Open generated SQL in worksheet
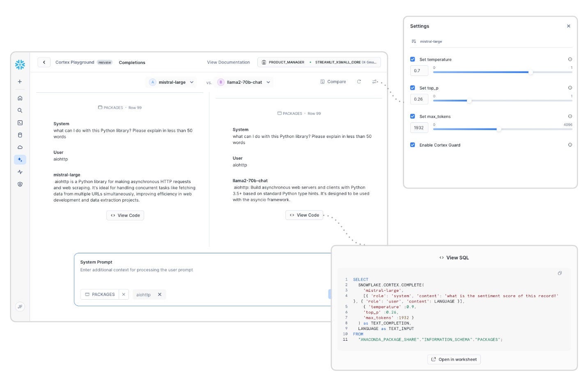This screenshot has height=385, width=588. pos(454,359)
